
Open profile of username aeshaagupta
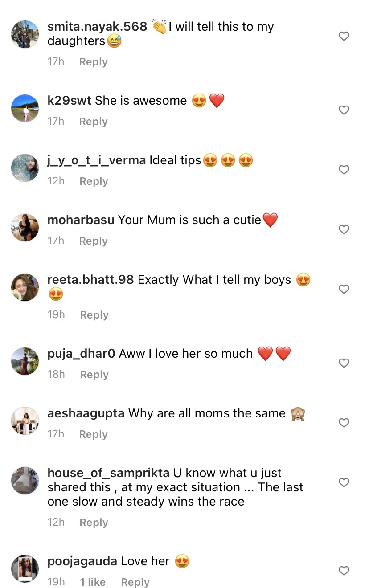click(x=86, y=413)
